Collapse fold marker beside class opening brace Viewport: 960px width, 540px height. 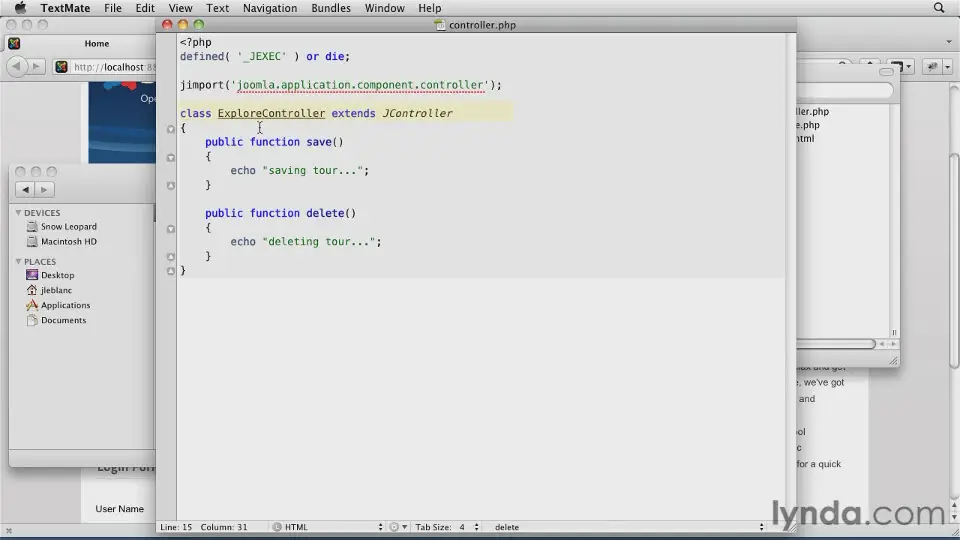tap(171, 129)
